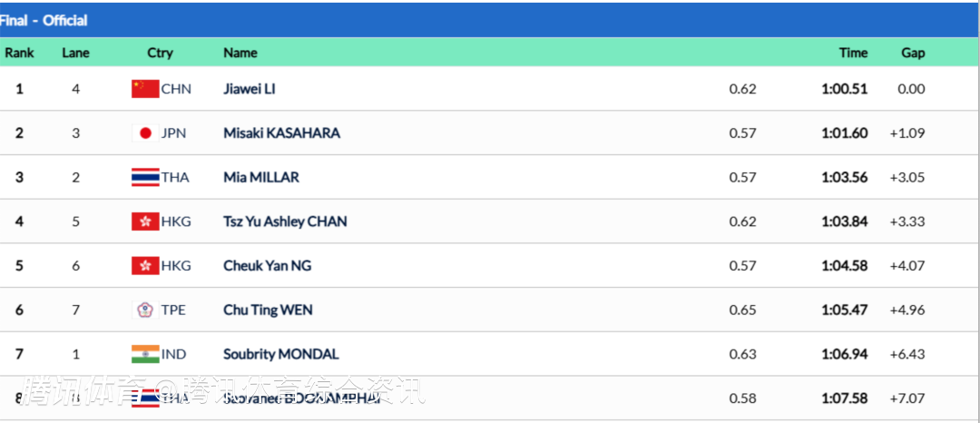Sort by the Time column header

tap(853, 53)
